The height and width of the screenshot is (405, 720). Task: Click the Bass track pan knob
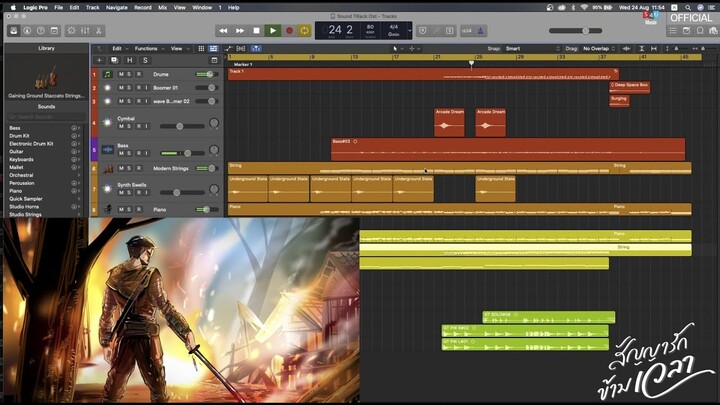(x=214, y=150)
